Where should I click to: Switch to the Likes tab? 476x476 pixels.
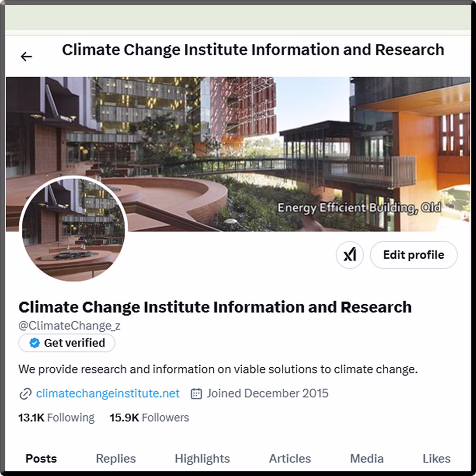tap(436, 458)
